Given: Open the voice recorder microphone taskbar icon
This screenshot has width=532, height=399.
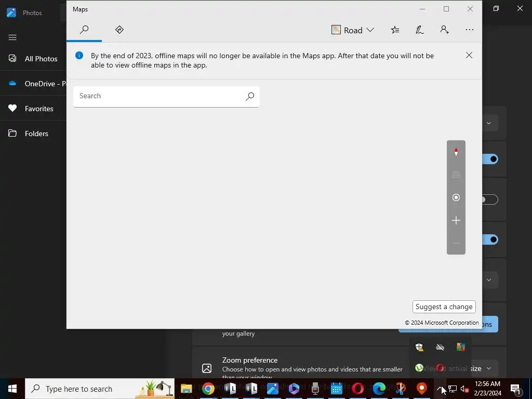Looking at the screenshot, I should click(315, 389).
